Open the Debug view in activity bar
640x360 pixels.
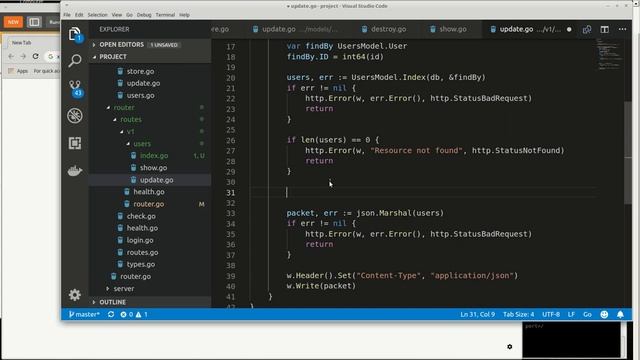point(75,116)
